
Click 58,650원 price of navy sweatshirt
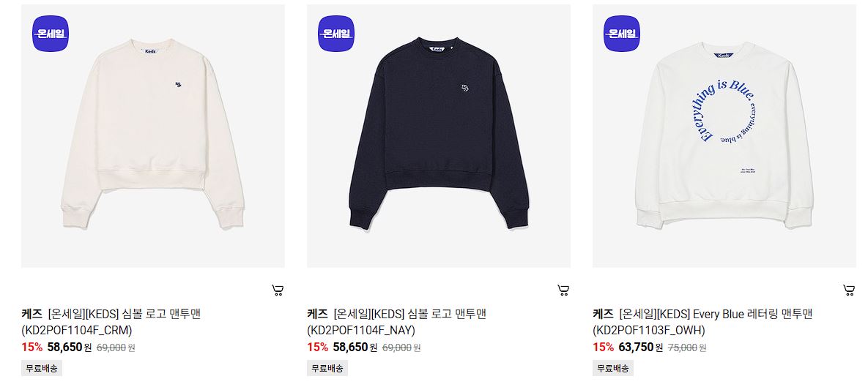coord(355,347)
